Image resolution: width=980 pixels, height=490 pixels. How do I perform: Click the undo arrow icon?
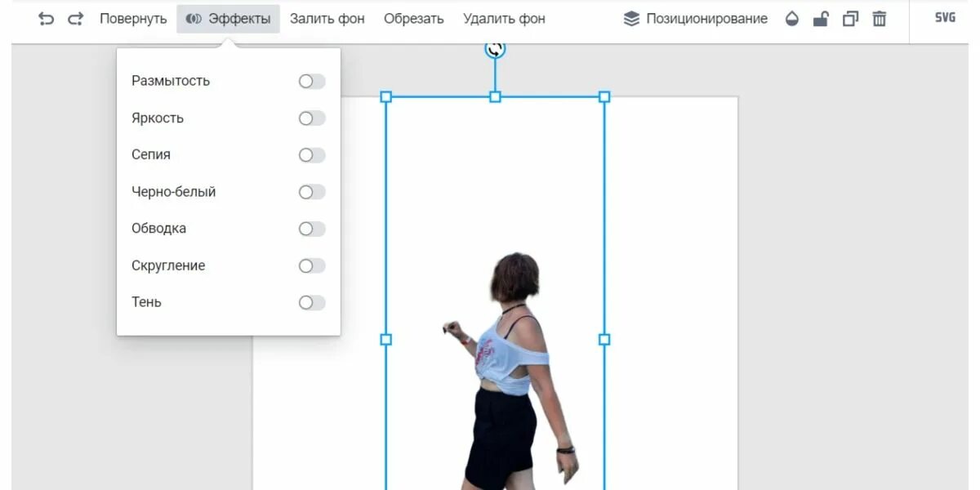(x=47, y=19)
